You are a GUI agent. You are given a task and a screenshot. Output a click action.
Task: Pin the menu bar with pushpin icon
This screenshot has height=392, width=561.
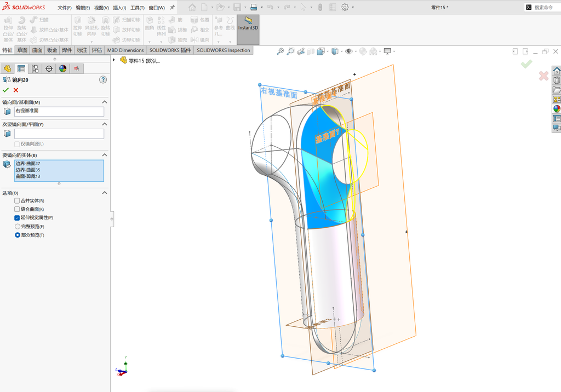tap(172, 7)
